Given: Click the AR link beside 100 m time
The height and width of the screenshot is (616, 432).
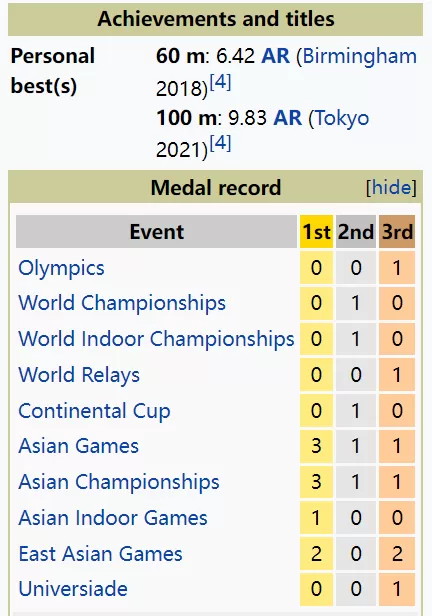Looking at the screenshot, I should tap(287, 118).
